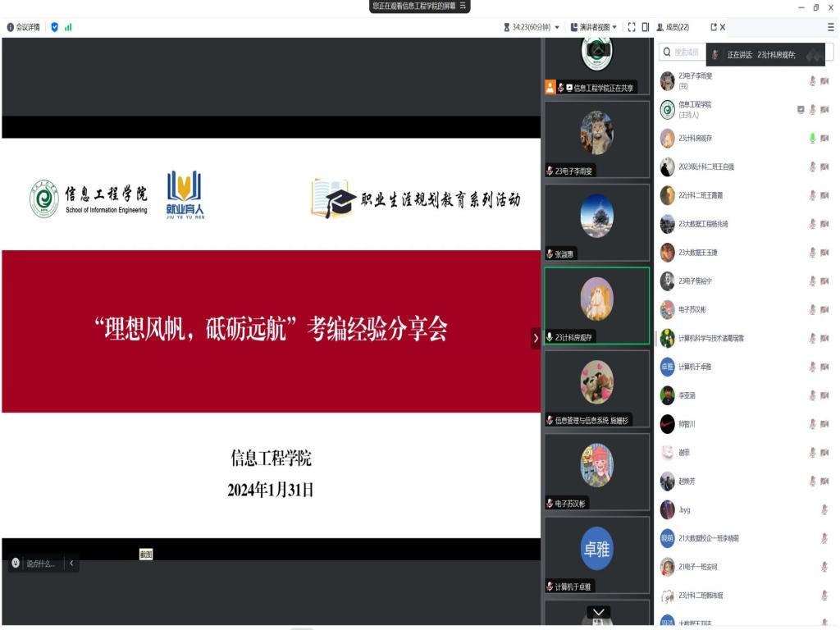Open the hamburger menu in members panel
The image size is (840, 630).
click(x=830, y=27)
